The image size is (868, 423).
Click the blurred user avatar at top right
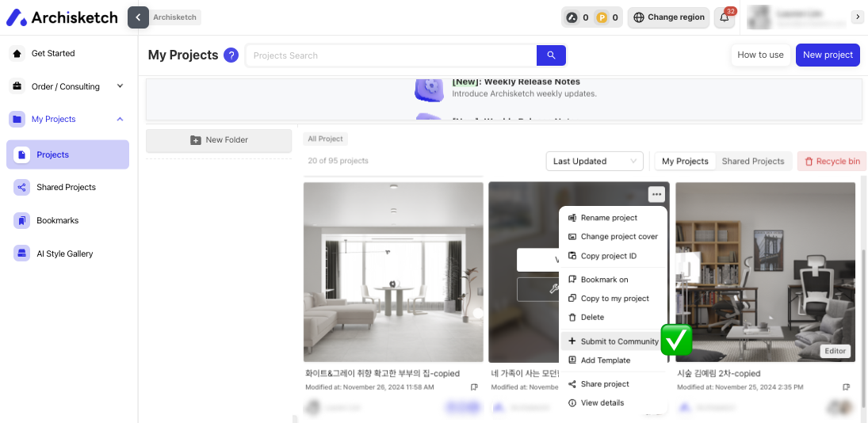tap(759, 17)
